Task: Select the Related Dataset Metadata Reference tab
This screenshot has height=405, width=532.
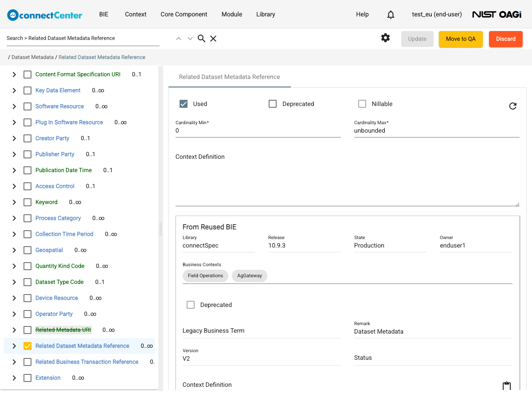Action: pos(230,77)
